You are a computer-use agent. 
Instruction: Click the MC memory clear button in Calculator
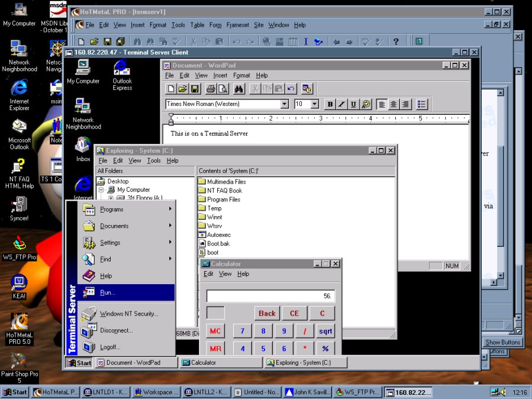click(x=215, y=331)
